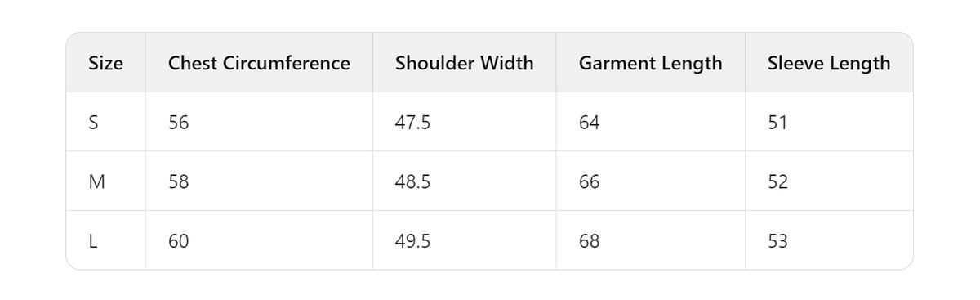Select chest circumference value 56
The image size is (980, 300).
pos(178,123)
